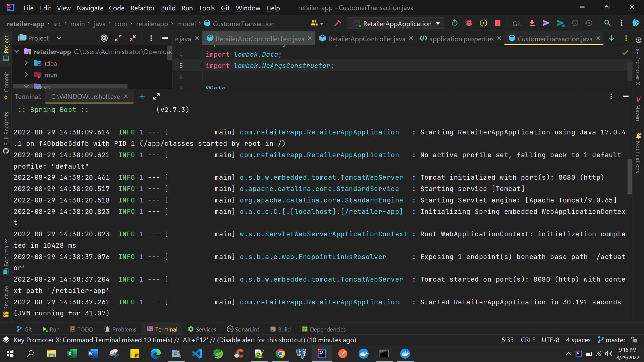Open Search Everywhere magnifier
This screenshot has width=644, height=362.
pyautogui.click(x=607, y=23)
